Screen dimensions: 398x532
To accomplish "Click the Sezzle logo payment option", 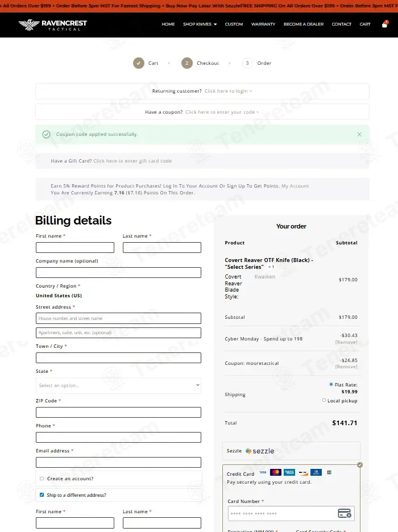I will pyautogui.click(x=260, y=451).
